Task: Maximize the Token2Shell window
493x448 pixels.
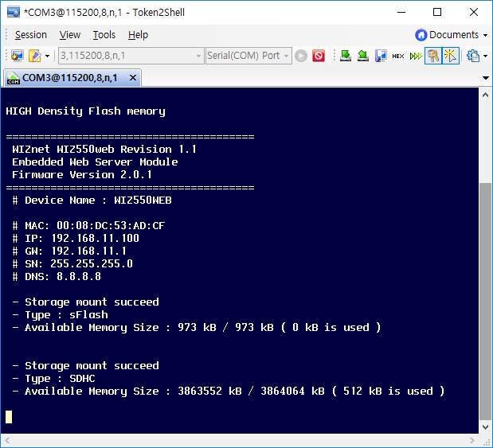Action: click(437, 12)
